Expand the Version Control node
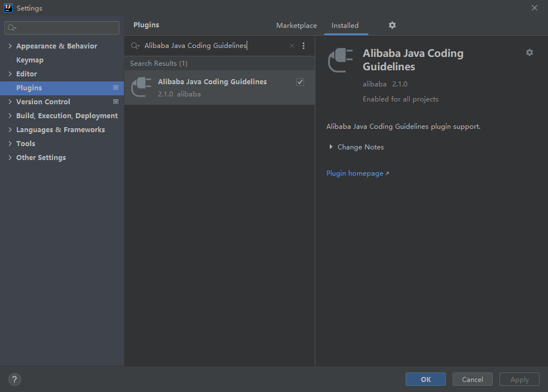Image resolution: width=548 pixels, height=392 pixels. [10, 101]
